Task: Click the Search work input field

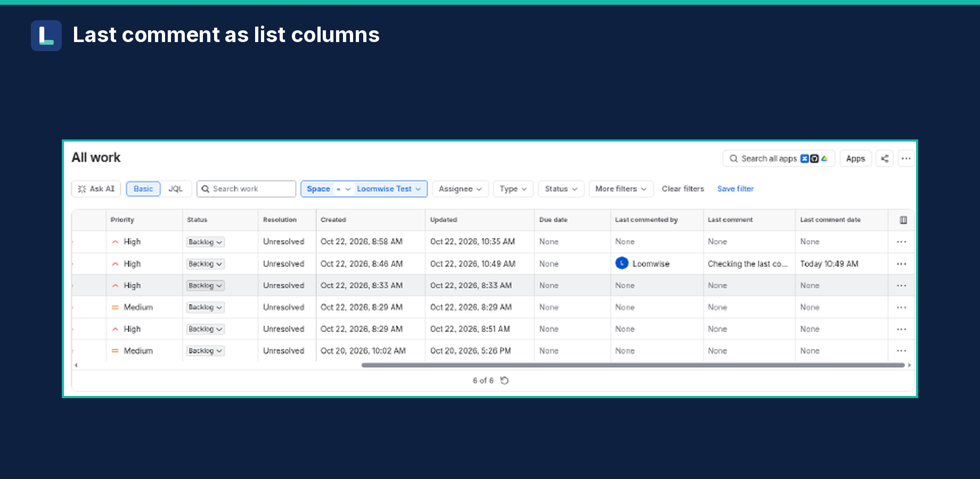Action: click(x=246, y=189)
